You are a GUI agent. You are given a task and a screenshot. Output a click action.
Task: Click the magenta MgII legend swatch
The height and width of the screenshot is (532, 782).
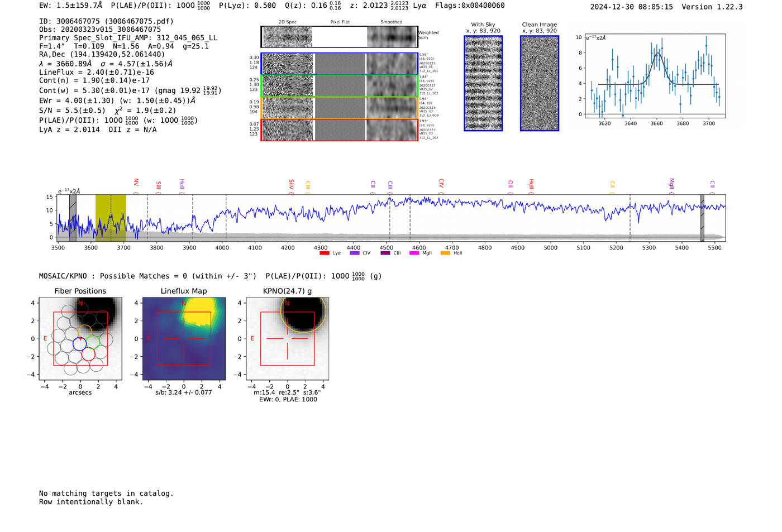(x=414, y=253)
